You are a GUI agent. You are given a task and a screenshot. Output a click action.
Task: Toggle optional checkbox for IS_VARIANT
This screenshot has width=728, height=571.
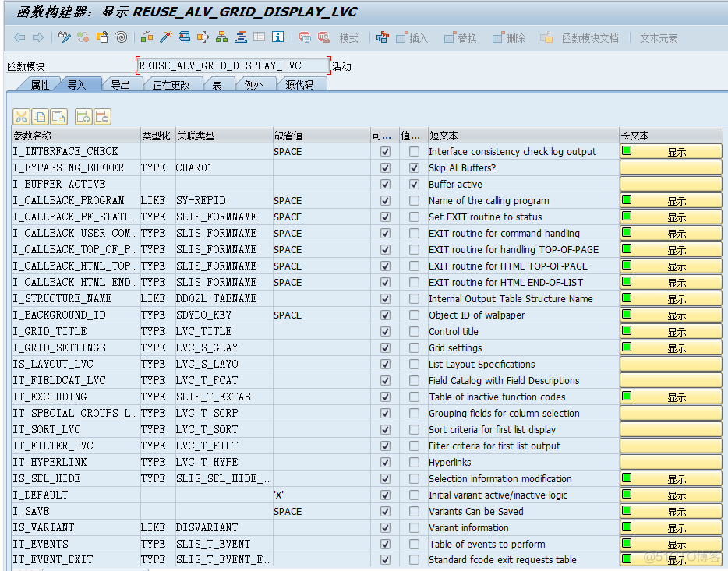(x=385, y=527)
